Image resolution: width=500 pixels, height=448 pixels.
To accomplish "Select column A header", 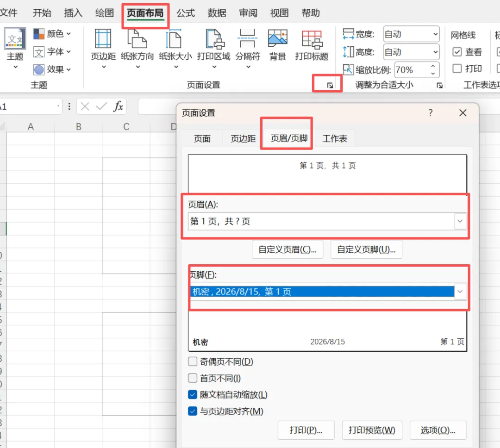I will (31, 127).
